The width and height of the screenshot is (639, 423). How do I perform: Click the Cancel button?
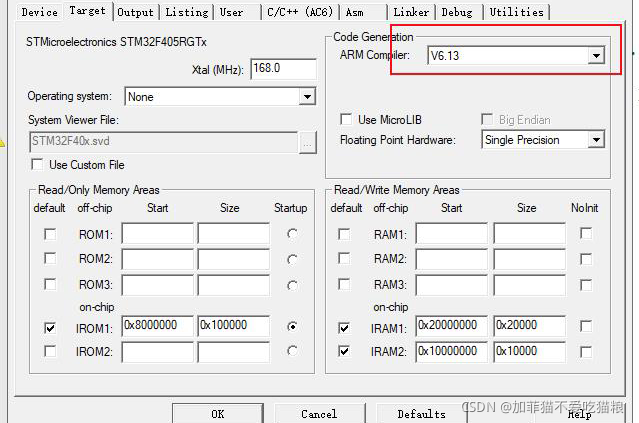point(320,413)
